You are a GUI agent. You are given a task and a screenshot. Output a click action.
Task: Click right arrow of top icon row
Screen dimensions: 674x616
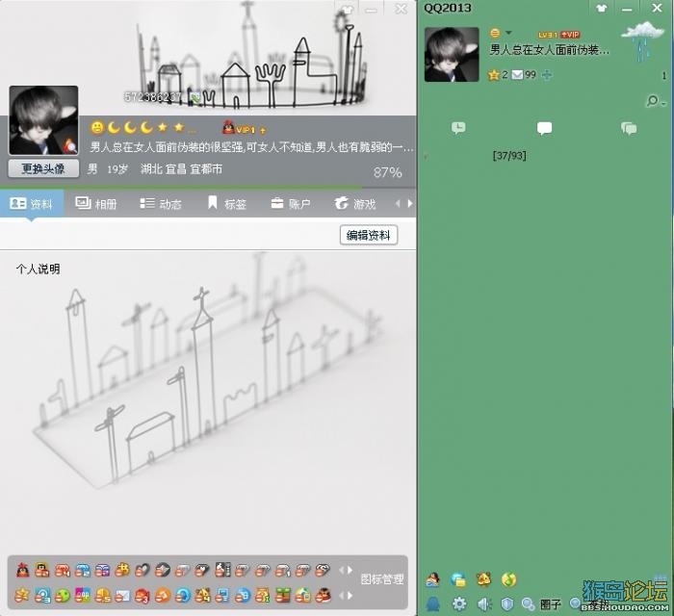pyautogui.click(x=350, y=570)
